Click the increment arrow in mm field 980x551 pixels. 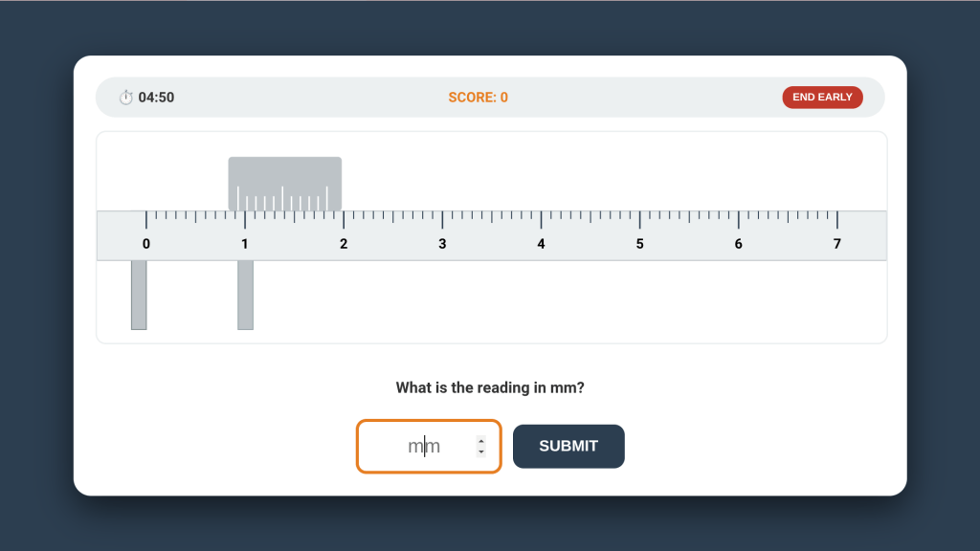click(480, 441)
